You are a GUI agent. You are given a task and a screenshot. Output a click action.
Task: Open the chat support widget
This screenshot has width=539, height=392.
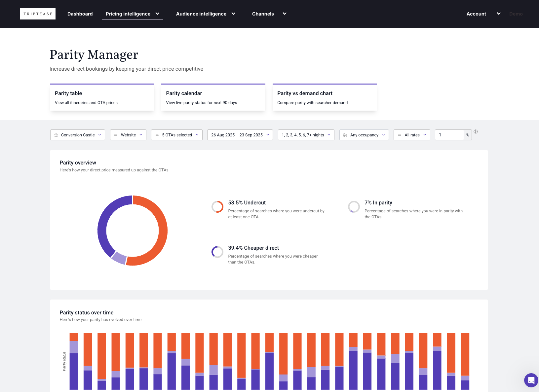point(531,380)
